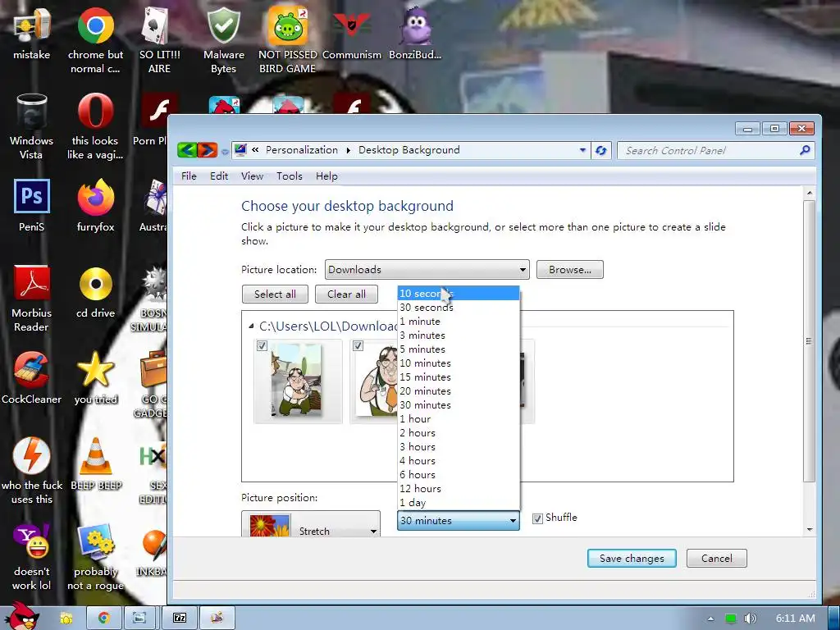The height and width of the screenshot is (630, 840).
Task: Click the Clear all button
Action: coord(346,294)
